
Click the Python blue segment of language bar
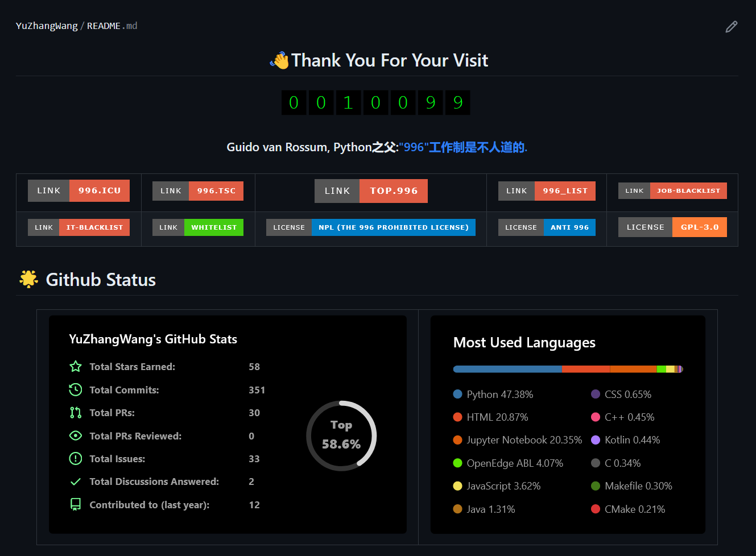tap(507, 369)
